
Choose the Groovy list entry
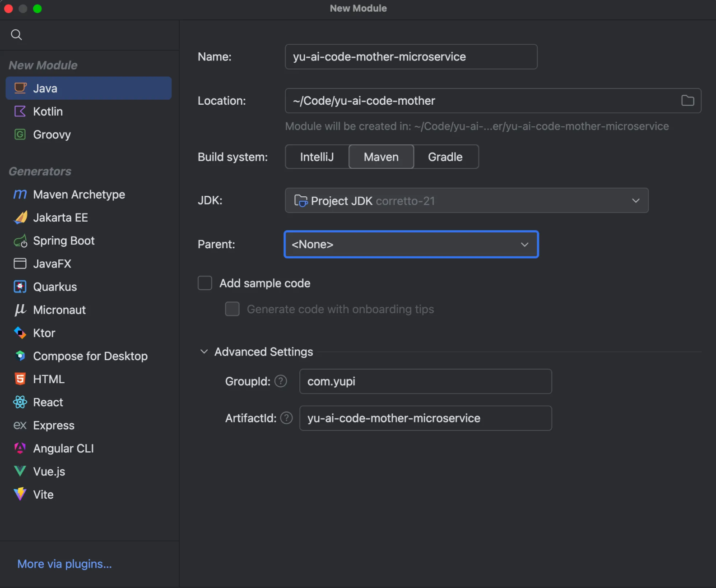click(88, 134)
